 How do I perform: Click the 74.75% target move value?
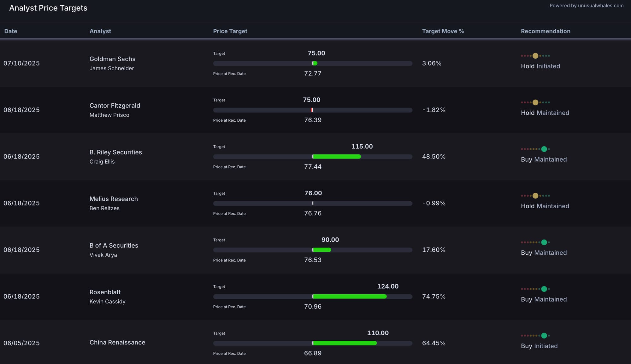pyautogui.click(x=434, y=297)
